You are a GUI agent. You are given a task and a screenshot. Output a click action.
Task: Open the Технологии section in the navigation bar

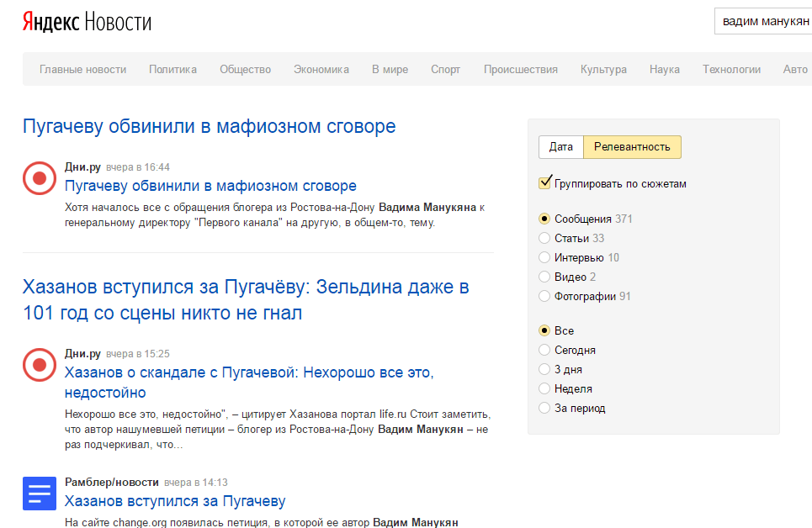(731, 70)
